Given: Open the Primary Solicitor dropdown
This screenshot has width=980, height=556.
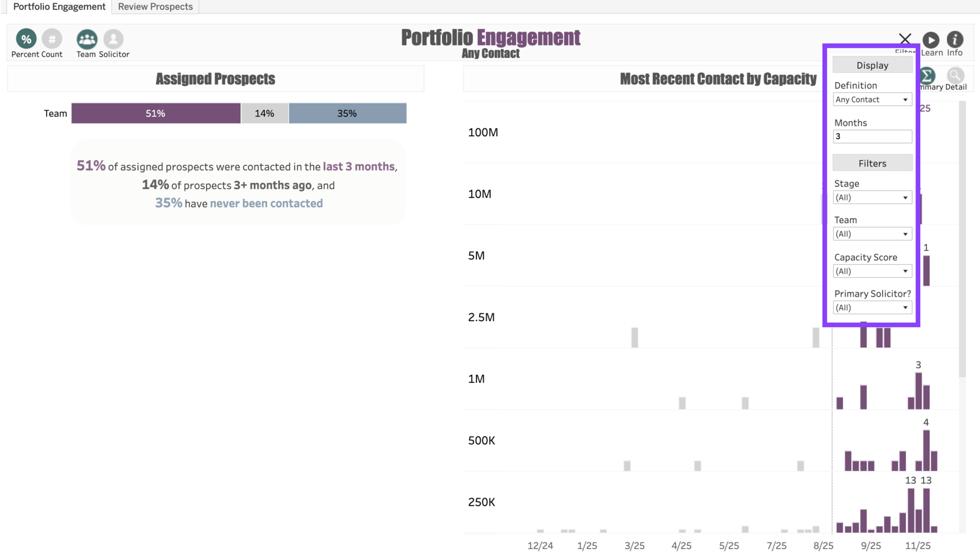Looking at the screenshot, I should click(872, 308).
